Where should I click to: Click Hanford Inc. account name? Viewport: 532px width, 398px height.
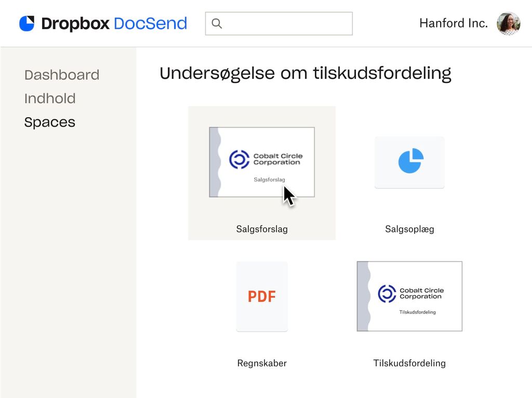click(453, 23)
